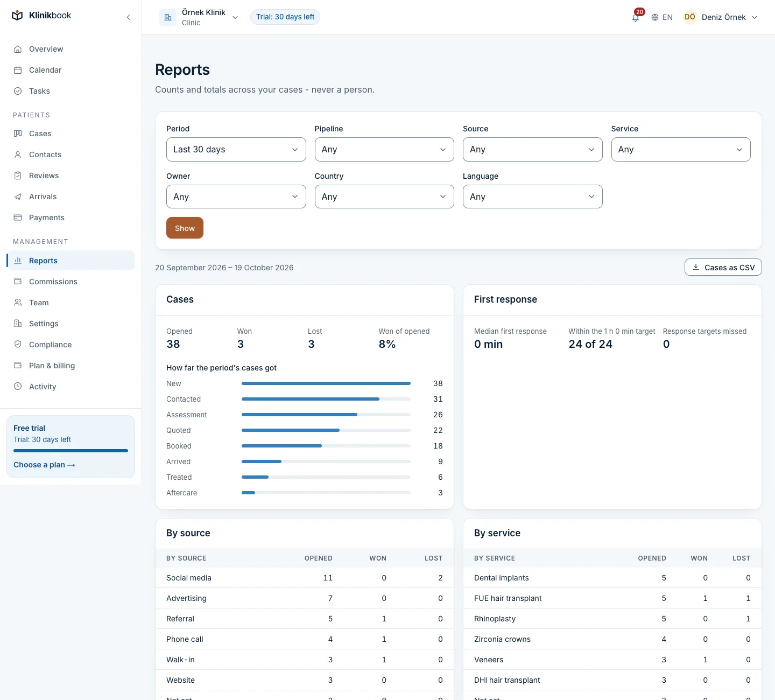The height and width of the screenshot is (700, 775).
Task: Click the Commissions wallet icon
Action: coord(18,282)
